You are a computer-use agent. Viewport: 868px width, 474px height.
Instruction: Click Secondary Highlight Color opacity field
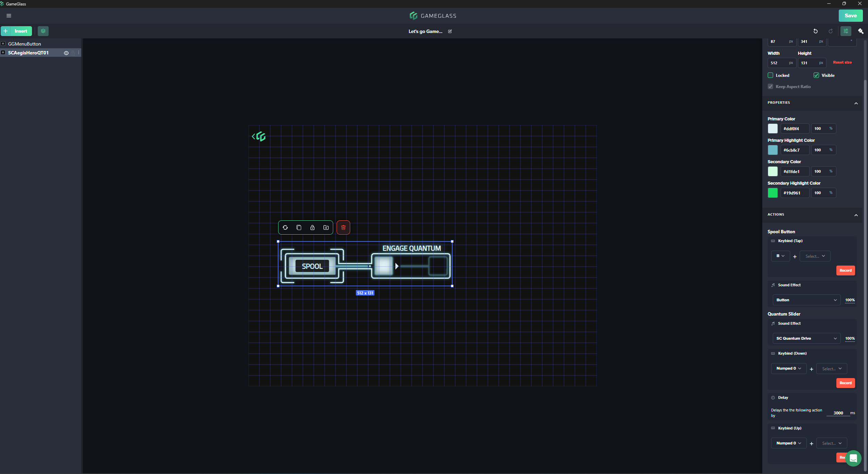click(823, 193)
